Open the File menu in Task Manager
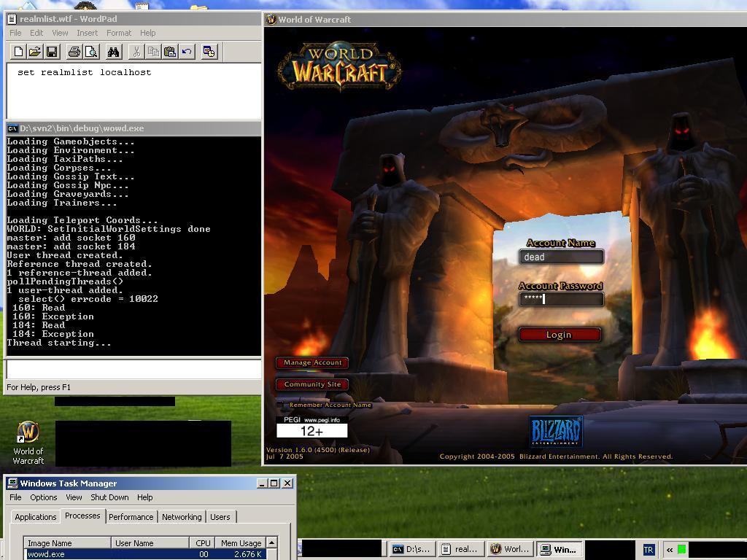Viewport: 747px width, 560px height. coord(16,497)
